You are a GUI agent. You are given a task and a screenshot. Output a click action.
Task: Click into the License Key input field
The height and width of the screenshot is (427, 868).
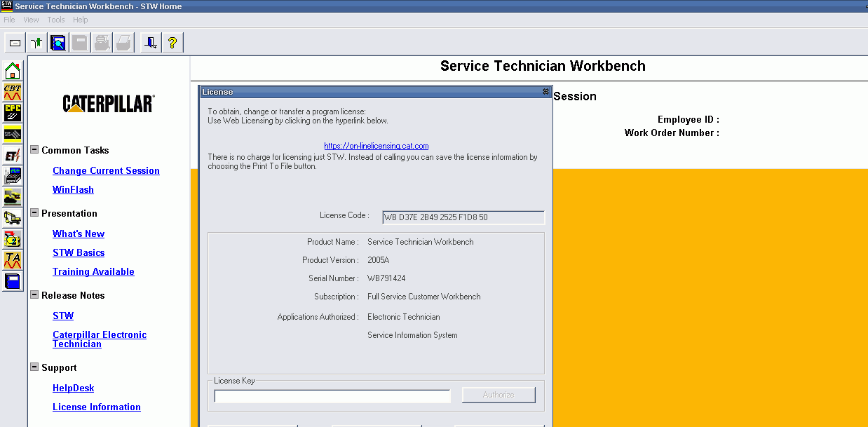tap(332, 396)
